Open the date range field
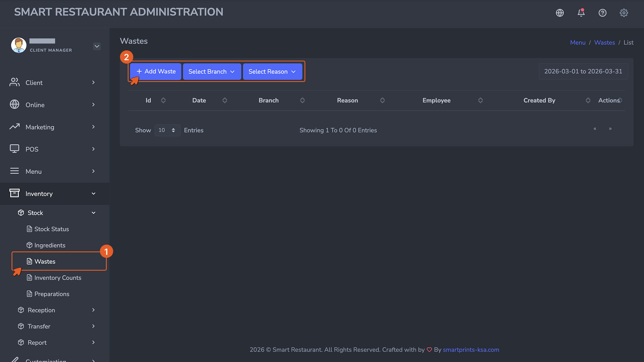The image size is (644, 362). [x=583, y=71]
